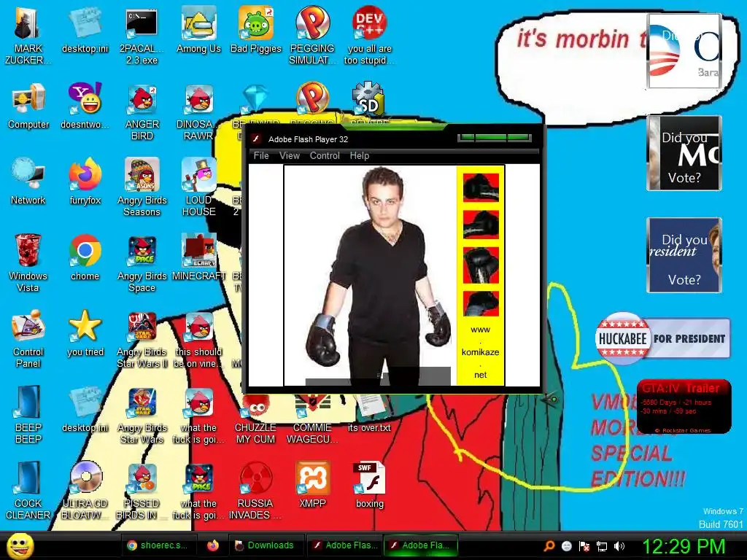Viewport: 747px width, 560px height.
Task: Select the third boxing glove thumbnail
Action: pyautogui.click(x=481, y=265)
